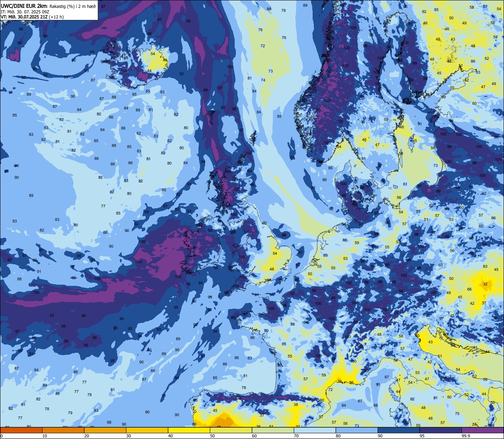The height and width of the screenshot is (439, 504).
Task: Click the 10–20 orange legend swatch
Action: pyautogui.click(x=63, y=430)
